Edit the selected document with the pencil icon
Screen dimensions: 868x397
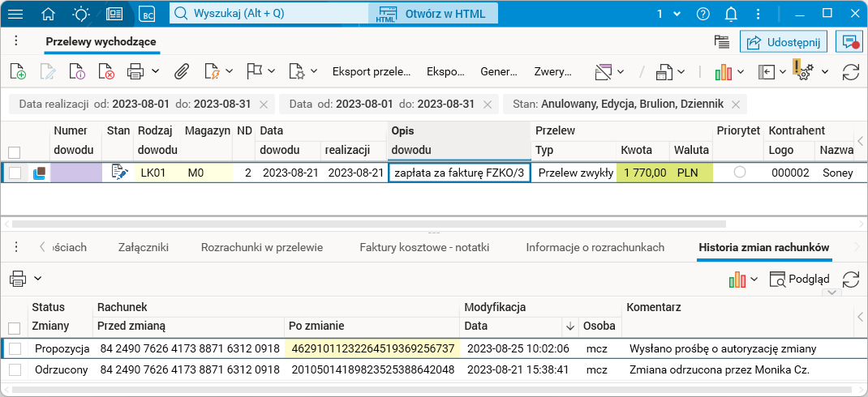(x=48, y=71)
